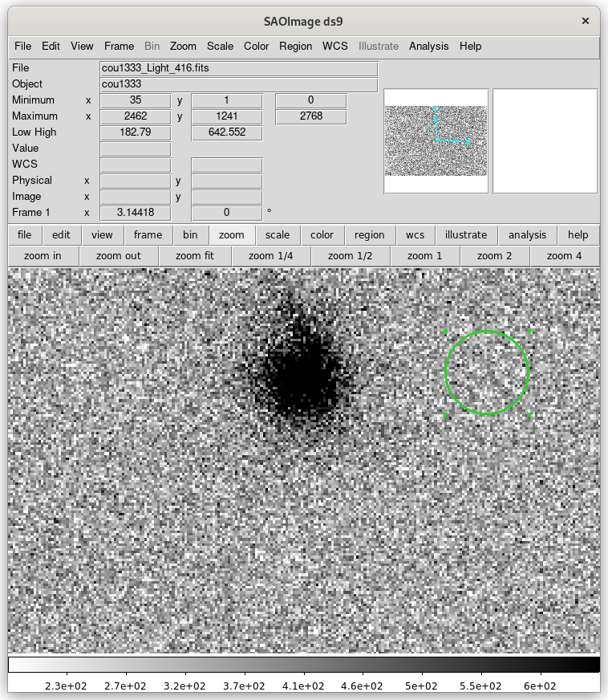
Task: Click the grayscale colorbar
Action: click(x=304, y=665)
